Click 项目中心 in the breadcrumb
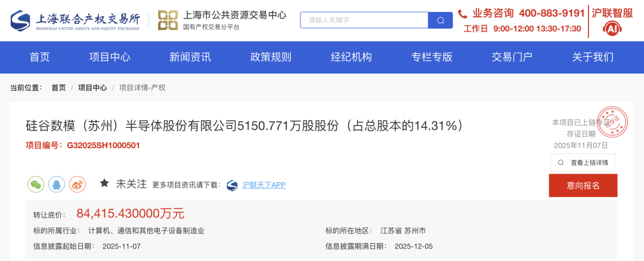This screenshot has width=644, height=261. pos(92,88)
